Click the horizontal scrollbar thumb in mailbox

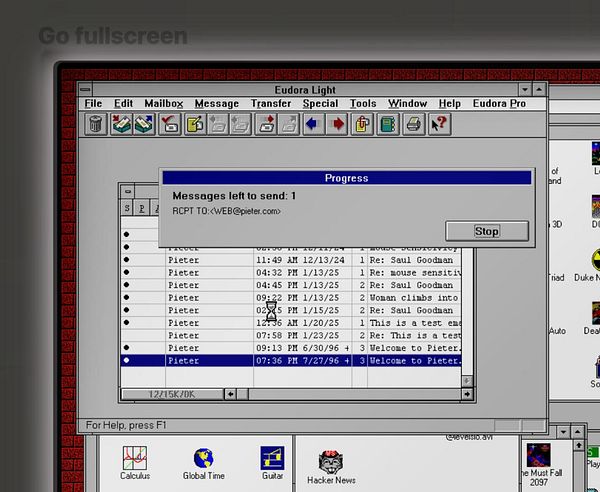pyautogui.click(x=243, y=394)
